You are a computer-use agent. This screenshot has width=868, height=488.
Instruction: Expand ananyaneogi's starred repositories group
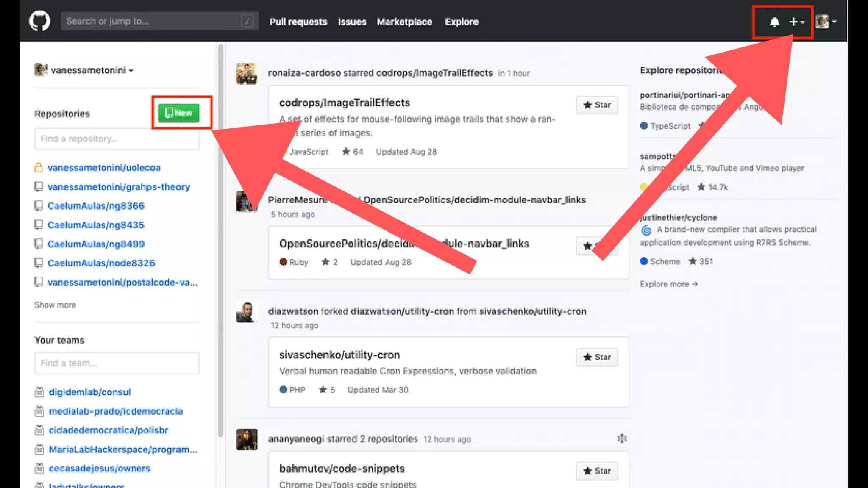pos(622,438)
